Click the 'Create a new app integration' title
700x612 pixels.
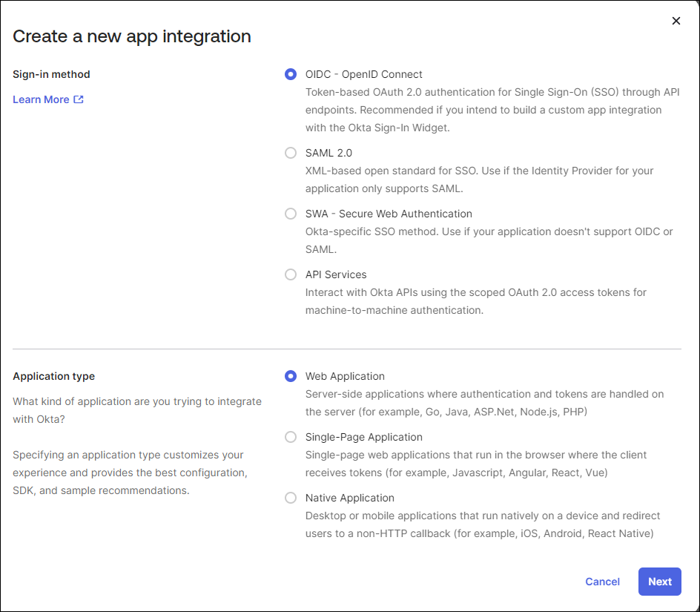pyautogui.click(x=132, y=36)
